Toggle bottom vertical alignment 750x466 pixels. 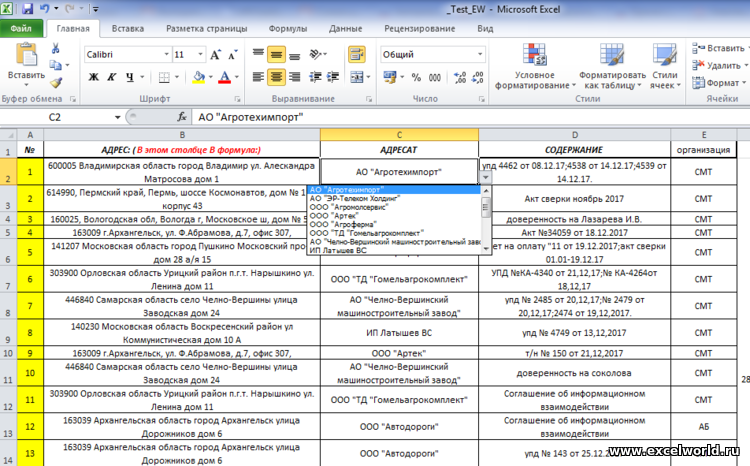tap(295, 54)
